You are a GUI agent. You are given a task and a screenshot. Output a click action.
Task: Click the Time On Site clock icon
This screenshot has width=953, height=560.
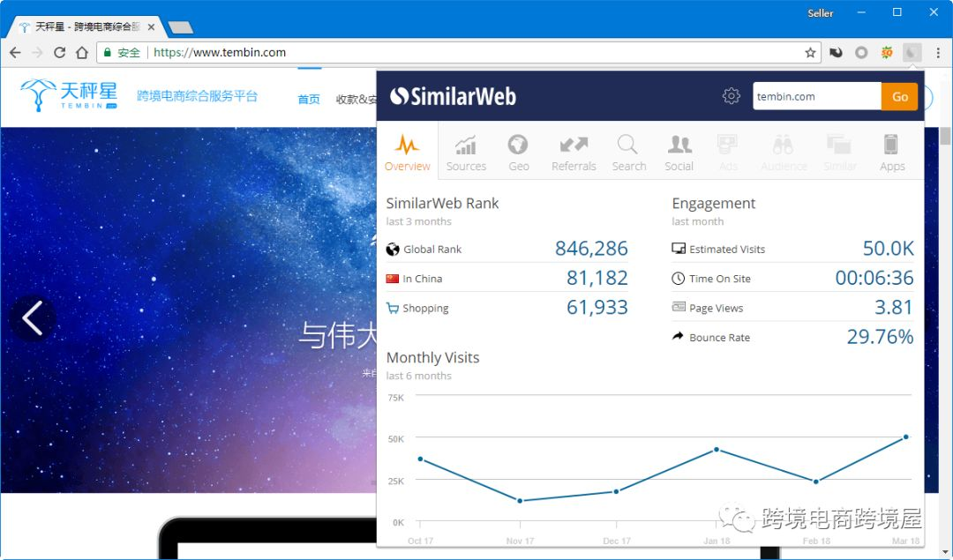click(x=678, y=278)
